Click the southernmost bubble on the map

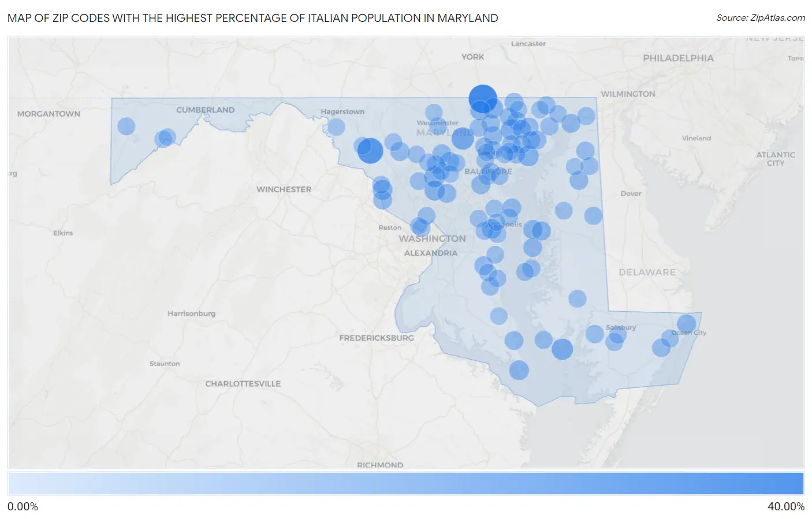[x=519, y=369]
